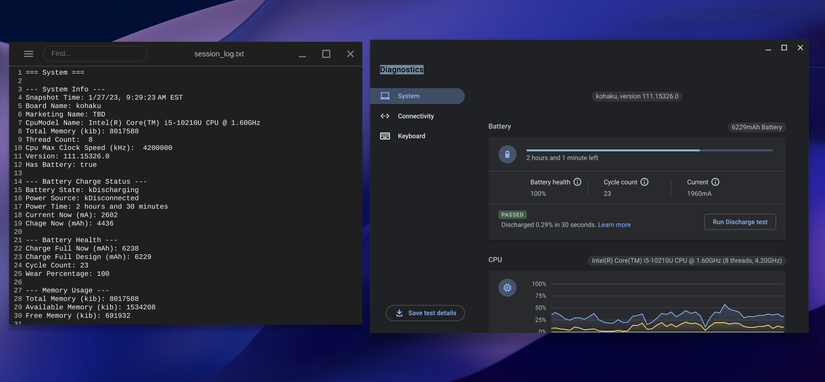Click Run Discharge test button
The image size is (825, 382).
(x=740, y=222)
